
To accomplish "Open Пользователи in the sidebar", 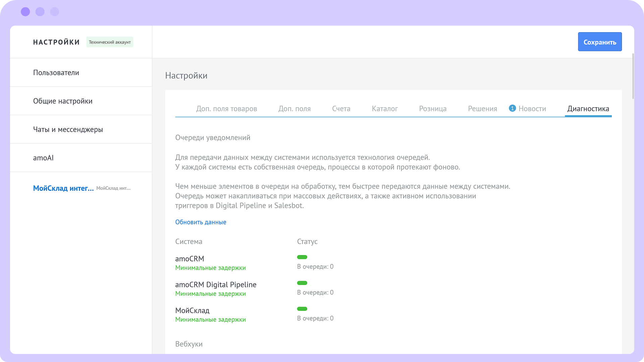I will pos(56,73).
